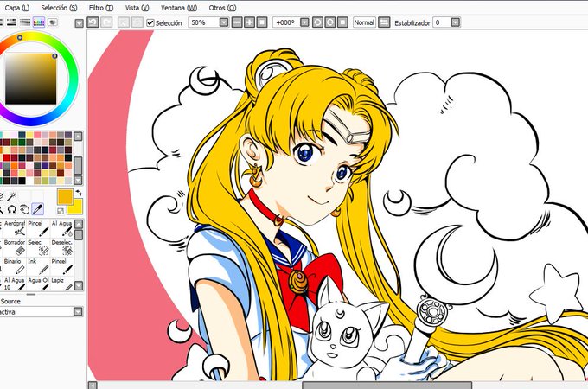Click canvas horizontal scroll left arrow
The height and width of the screenshot is (389, 588).
tap(93, 385)
